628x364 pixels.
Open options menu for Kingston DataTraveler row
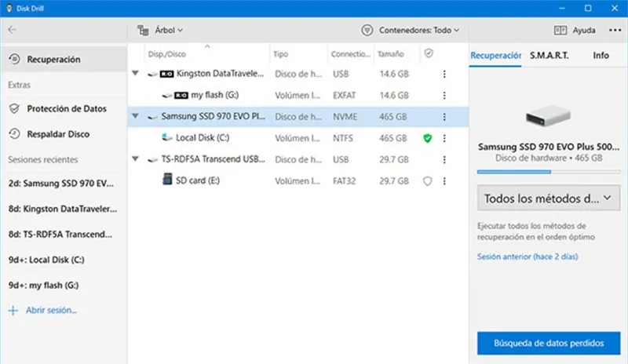click(x=444, y=74)
